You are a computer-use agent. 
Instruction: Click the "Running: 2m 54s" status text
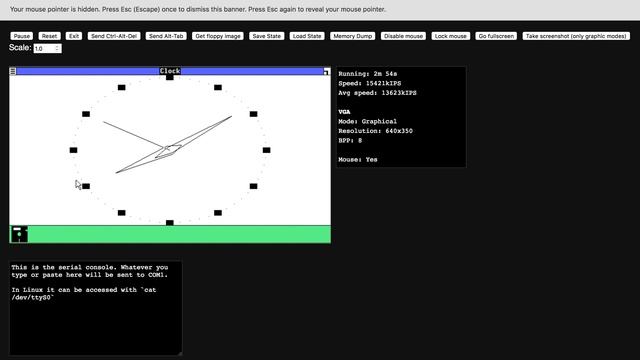(x=367, y=74)
